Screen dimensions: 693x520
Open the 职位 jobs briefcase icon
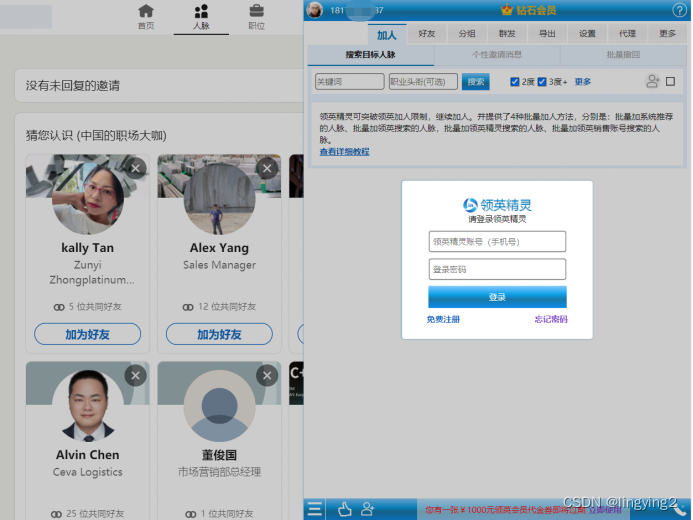(256, 17)
